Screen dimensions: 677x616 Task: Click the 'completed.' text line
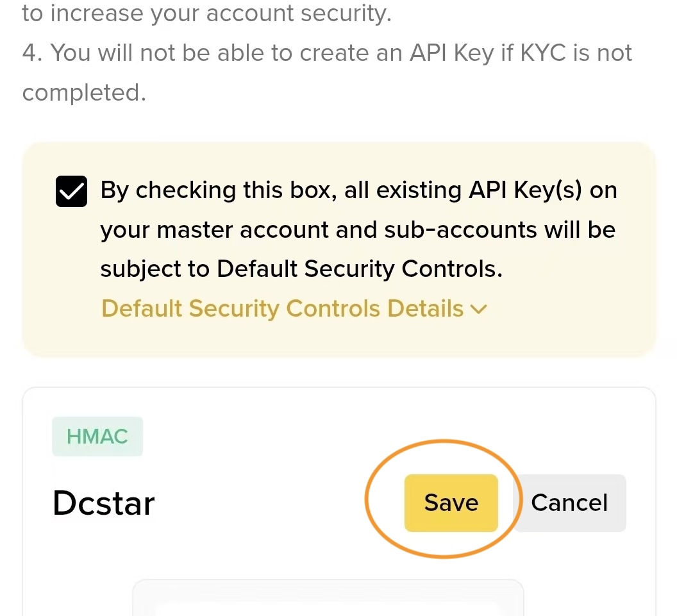click(84, 92)
